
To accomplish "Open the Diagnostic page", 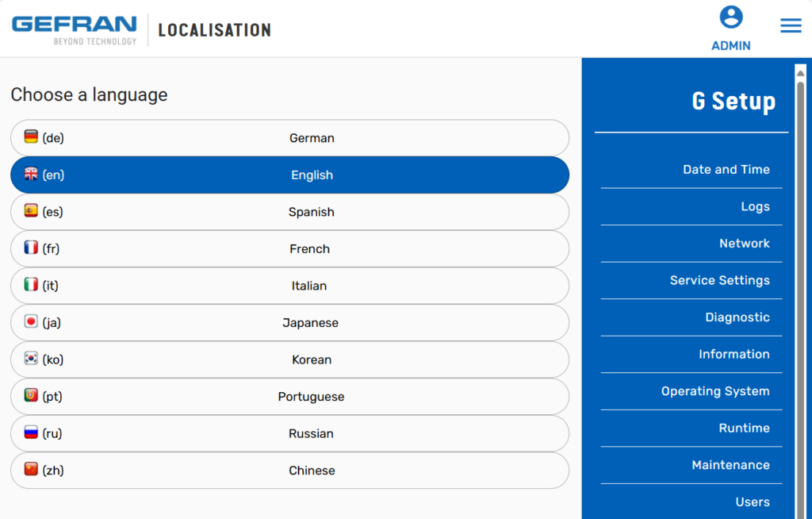I will (x=737, y=317).
